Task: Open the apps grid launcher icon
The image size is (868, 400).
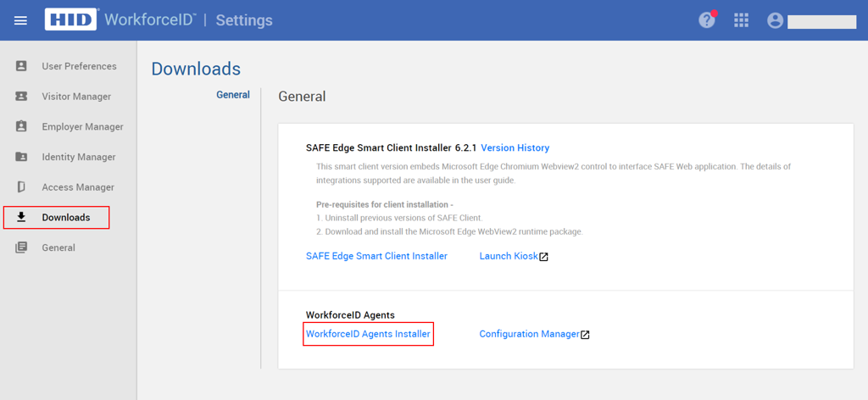Action: tap(741, 20)
